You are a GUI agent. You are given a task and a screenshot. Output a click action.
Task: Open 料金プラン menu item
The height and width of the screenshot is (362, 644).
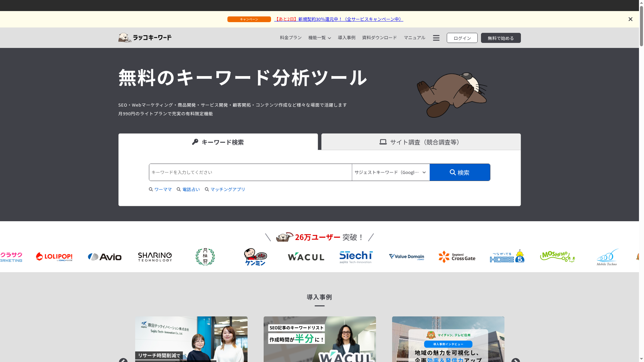(291, 38)
